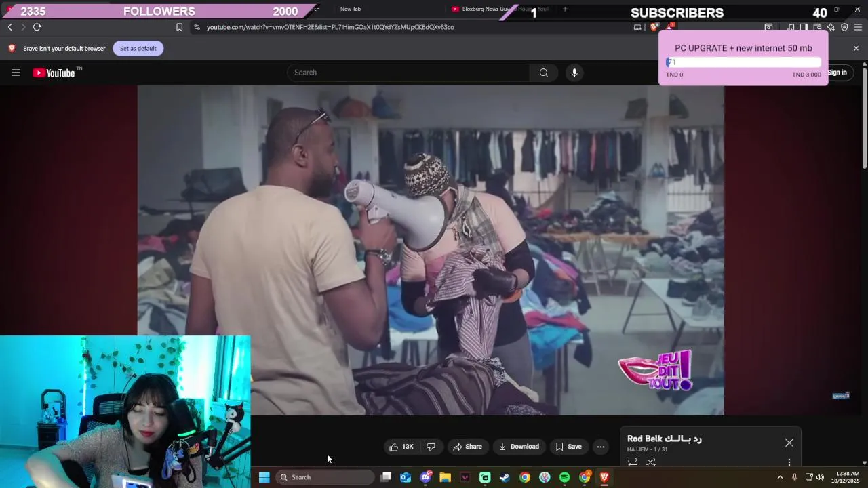Open the Rod Belk playlist title

tap(665, 439)
